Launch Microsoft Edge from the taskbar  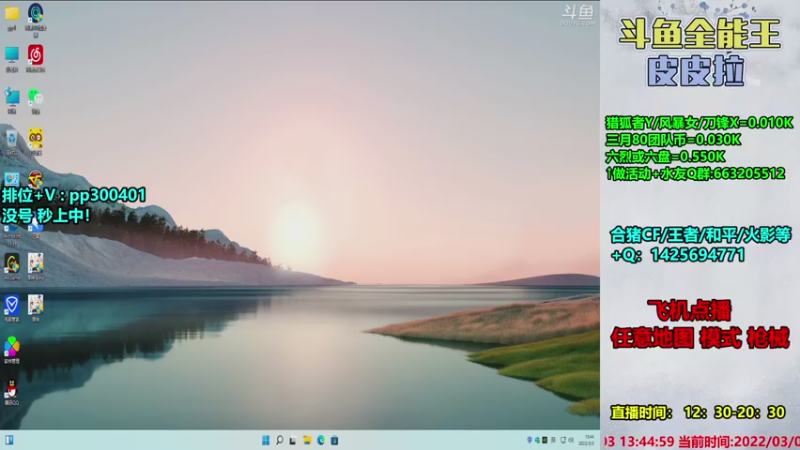point(320,440)
